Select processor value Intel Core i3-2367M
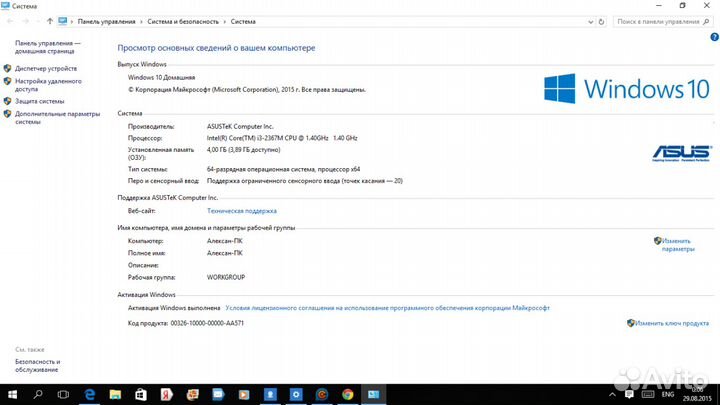Image resolution: width=720 pixels, height=405 pixels. click(282, 138)
